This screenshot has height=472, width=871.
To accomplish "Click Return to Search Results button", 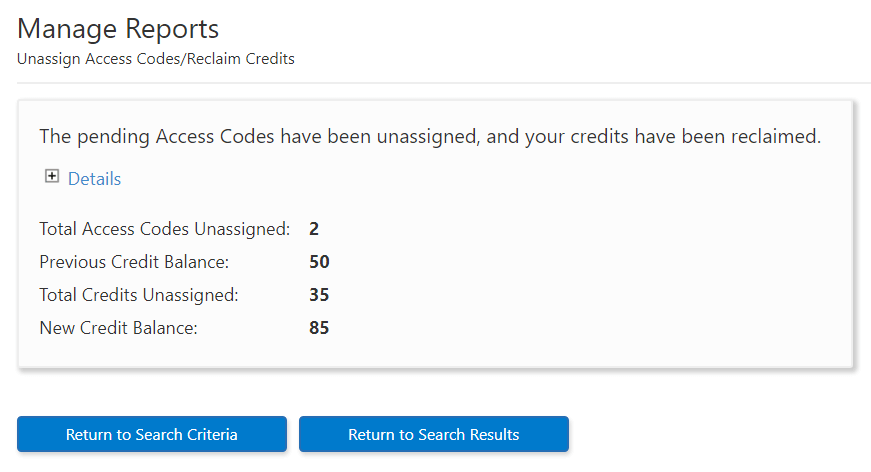I will click(434, 434).
